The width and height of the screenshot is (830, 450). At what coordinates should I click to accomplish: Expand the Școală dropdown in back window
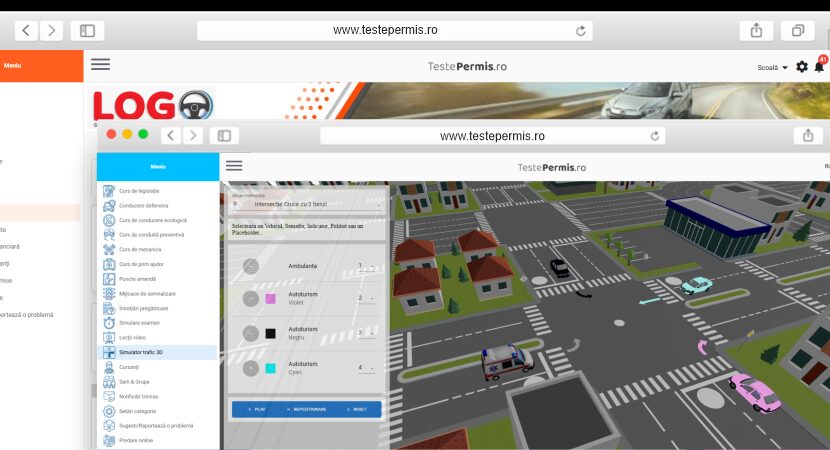772,68
